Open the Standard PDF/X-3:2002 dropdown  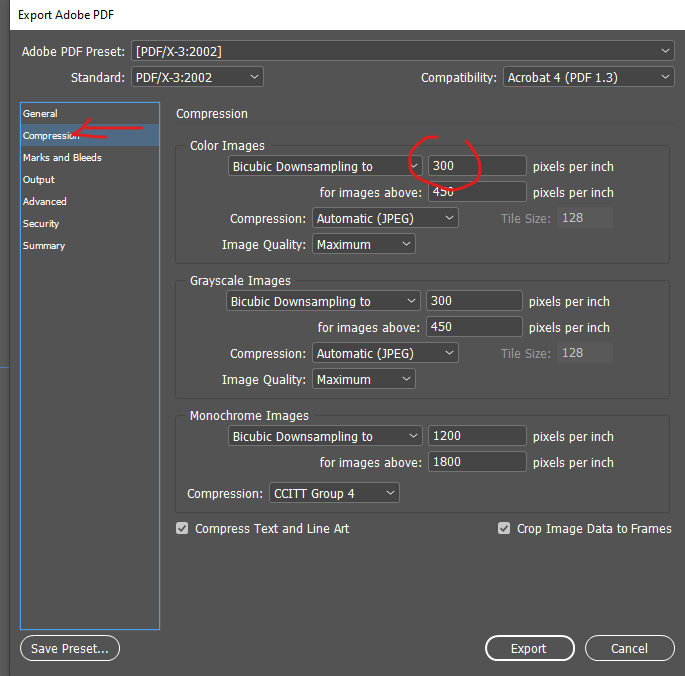click(x=197, y=77)
